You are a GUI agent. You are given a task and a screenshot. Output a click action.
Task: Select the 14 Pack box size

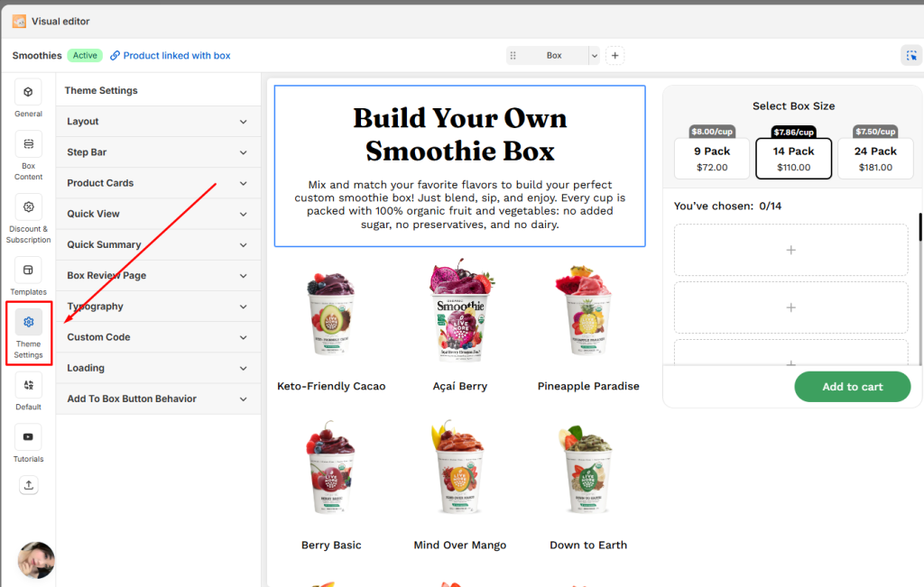coord(793,159)
